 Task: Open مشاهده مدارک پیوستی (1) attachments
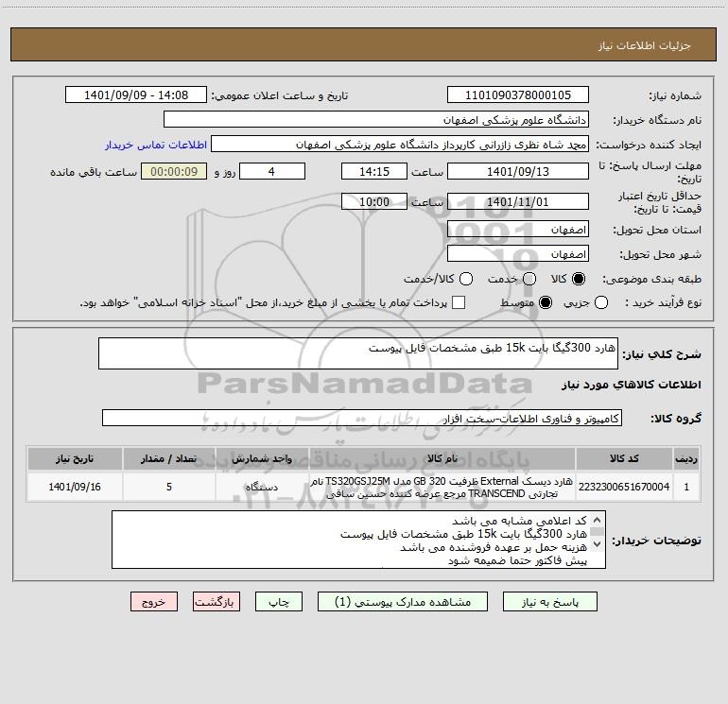[x=403, y=602]
